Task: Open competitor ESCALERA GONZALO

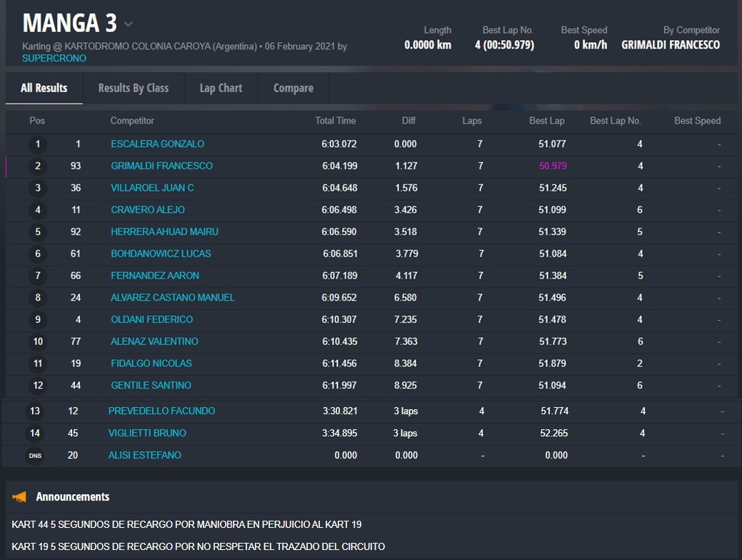Action: tap(157, 144)
